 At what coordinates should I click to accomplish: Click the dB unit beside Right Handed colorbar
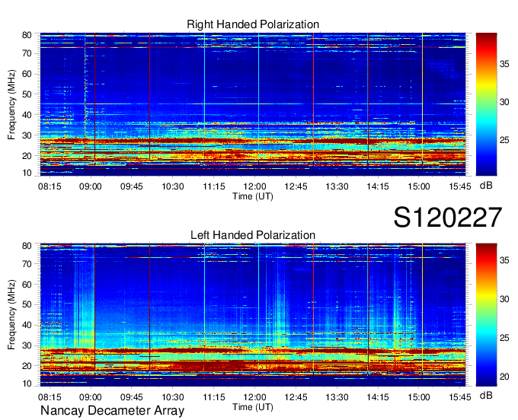[486, 186]
